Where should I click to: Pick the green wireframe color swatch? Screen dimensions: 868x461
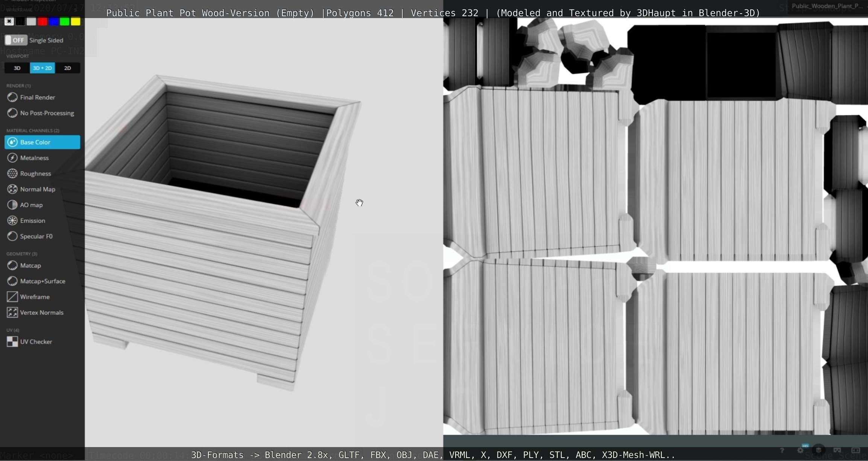[x=65, y=21]
